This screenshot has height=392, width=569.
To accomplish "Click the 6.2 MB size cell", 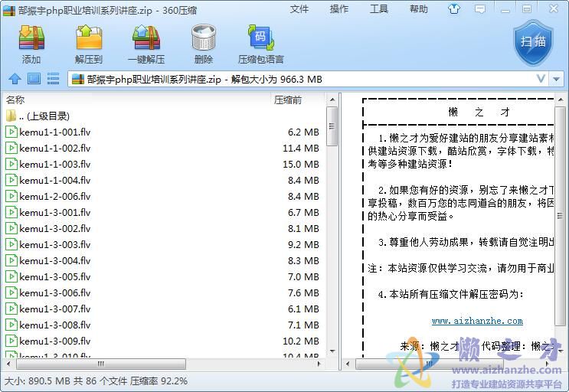I will point(303,132).
